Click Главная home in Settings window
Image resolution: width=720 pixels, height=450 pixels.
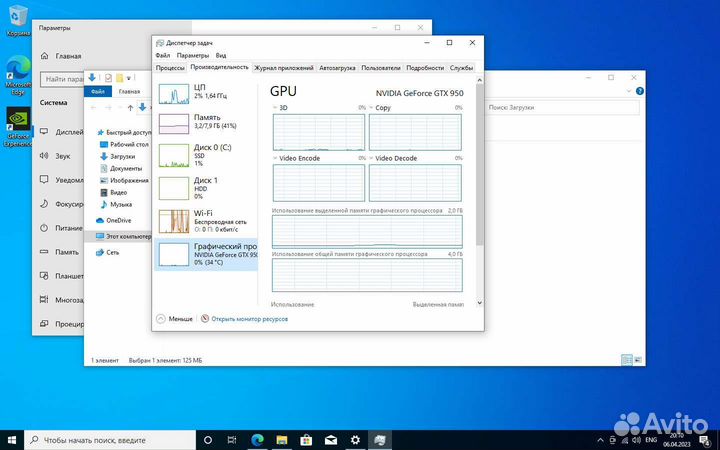(62, 56)
